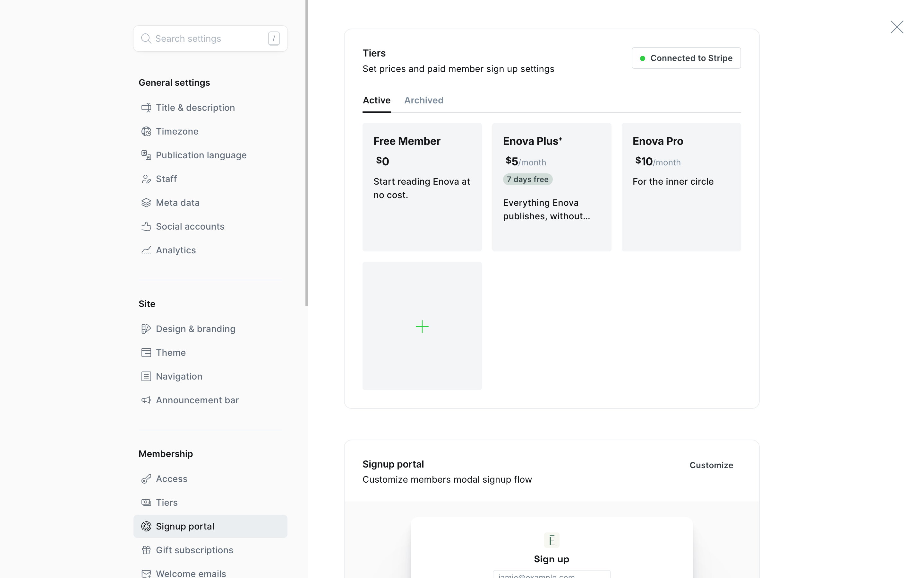924x578 pixels.
Task: Click the Timezone globe icon
Action: (x=146, y=132)
